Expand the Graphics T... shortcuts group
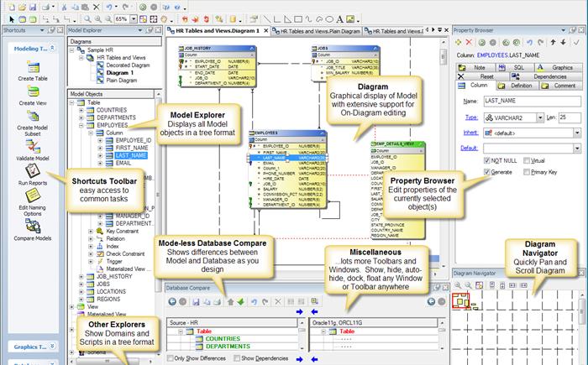Image resolution: width=588 pixels, height=365 pixels. point(52,347)
